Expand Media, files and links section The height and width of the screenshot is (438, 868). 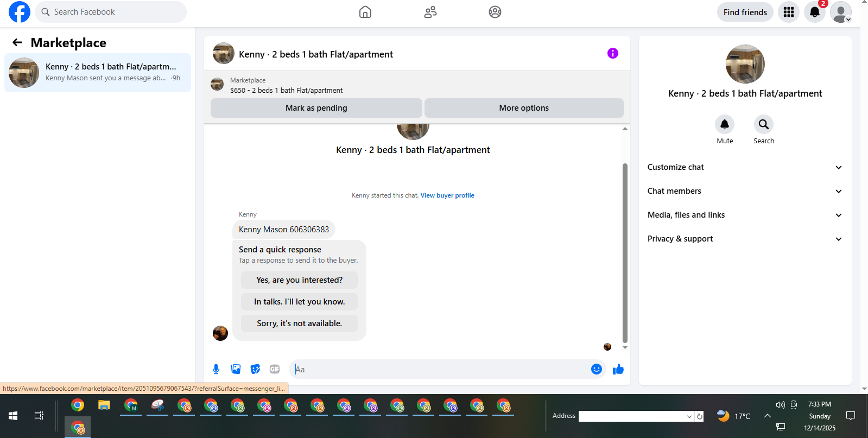pyautogui.click(x=745, y=215)
